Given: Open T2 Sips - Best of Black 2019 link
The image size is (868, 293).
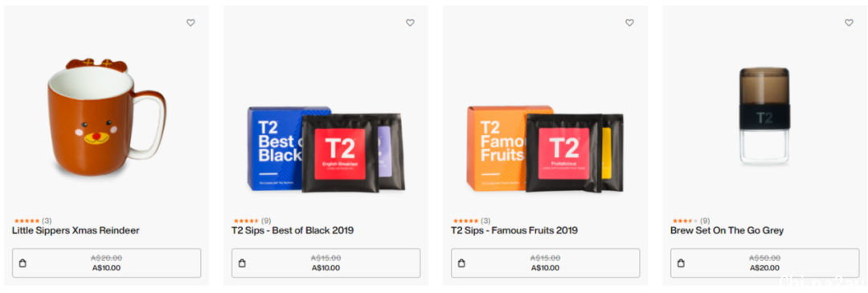Looking at the screenshot, I should tap(293, 230).
